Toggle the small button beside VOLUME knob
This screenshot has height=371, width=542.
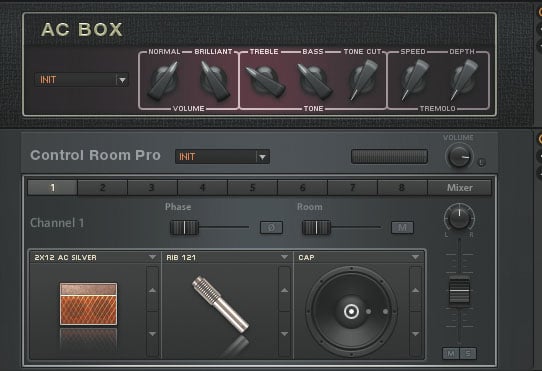[482, 162]
